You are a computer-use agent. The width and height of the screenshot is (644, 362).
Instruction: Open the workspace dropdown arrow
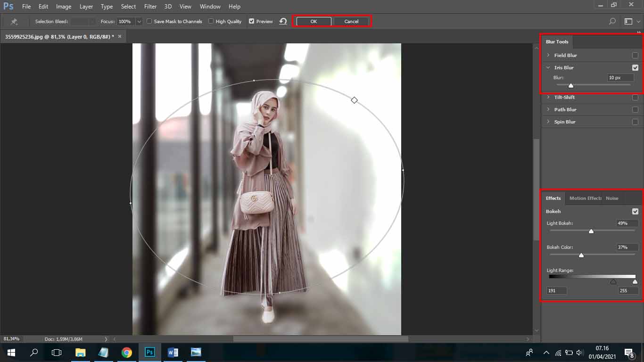pyautogui.click(x=639, y=21)
